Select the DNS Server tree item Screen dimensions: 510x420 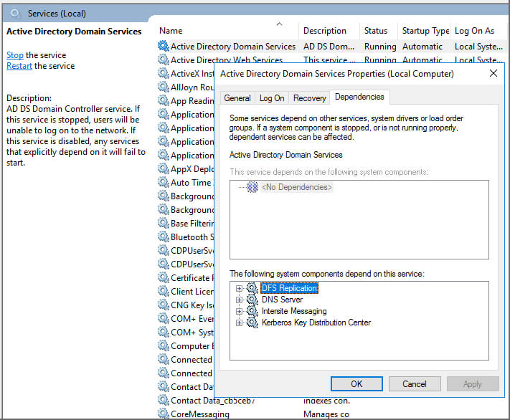pyautogui.click(x=282, y=300)
